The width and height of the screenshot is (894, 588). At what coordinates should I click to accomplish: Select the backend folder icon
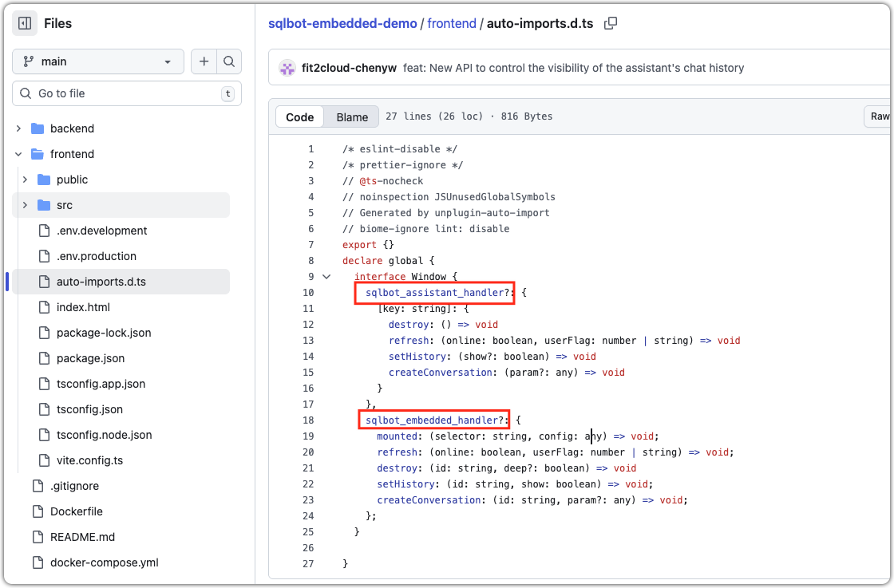coord(37,128)
